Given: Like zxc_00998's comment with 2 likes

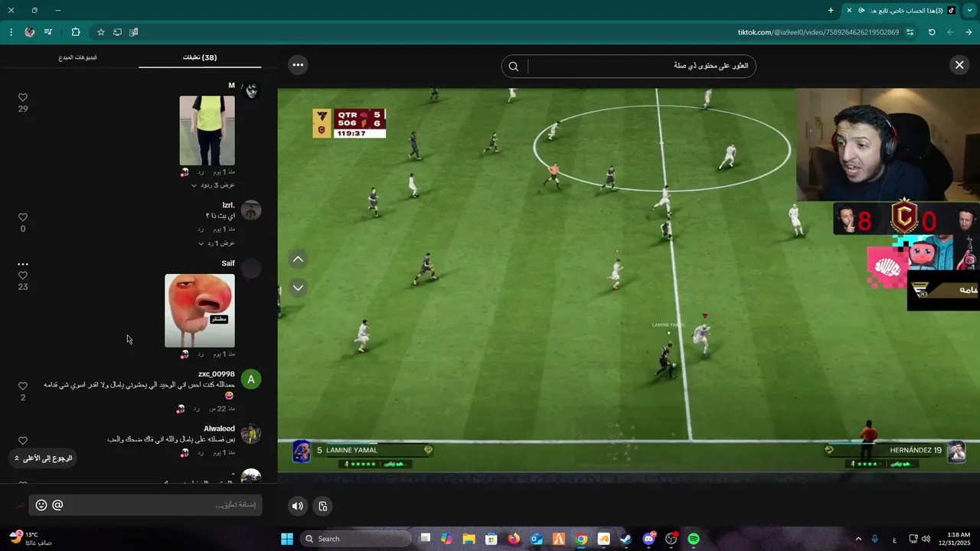Looking at the screenshot, I should click(23, 386).
